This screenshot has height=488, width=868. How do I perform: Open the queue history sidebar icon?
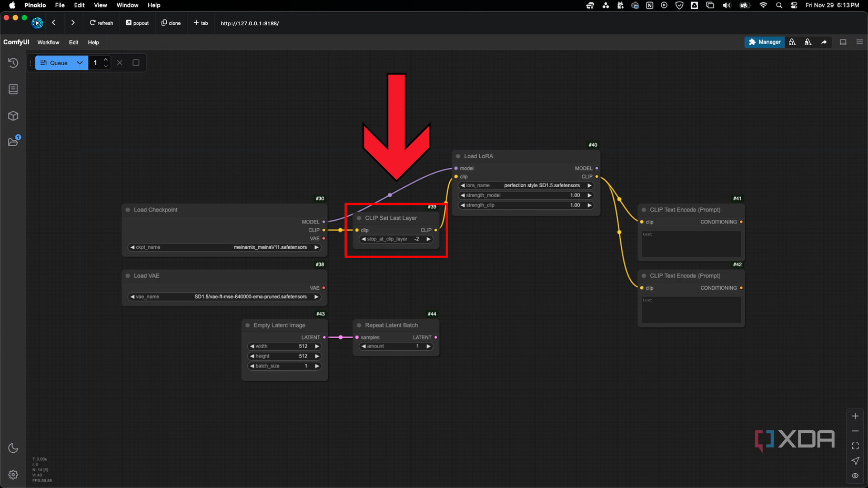pos(13,63)
